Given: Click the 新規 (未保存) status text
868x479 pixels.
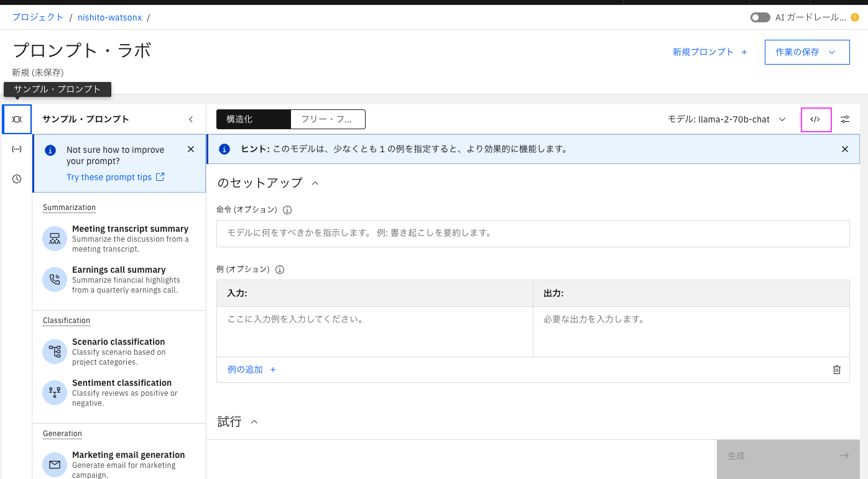Looking at the screenshot, I should [38, 73].
